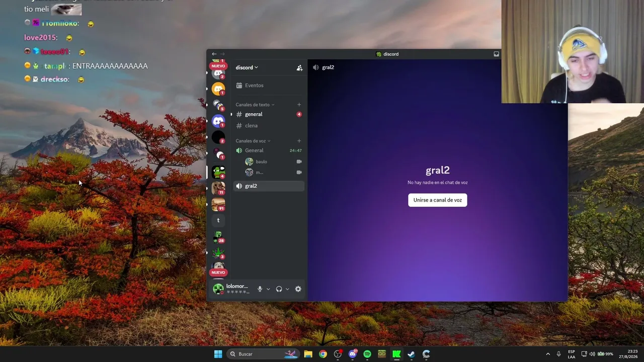Open user settings gear icon
Screen dimensions: 644x362
pos(298,289)
